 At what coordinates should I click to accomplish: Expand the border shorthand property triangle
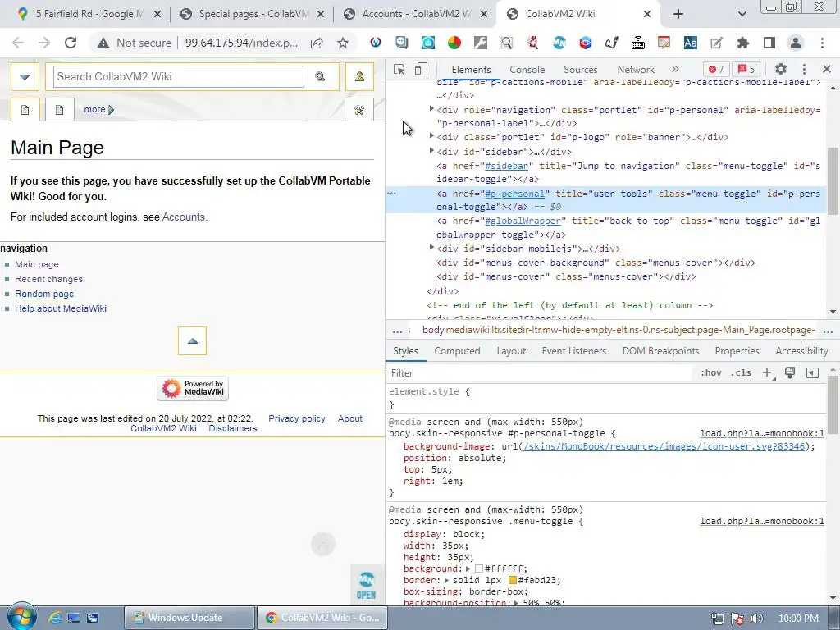coord(446,580)
